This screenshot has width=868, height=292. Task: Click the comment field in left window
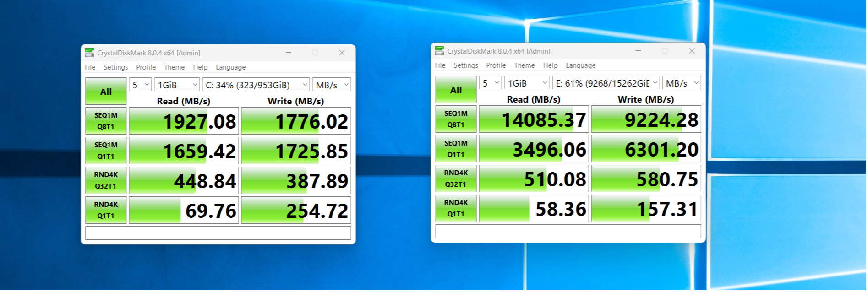point(218,233)
